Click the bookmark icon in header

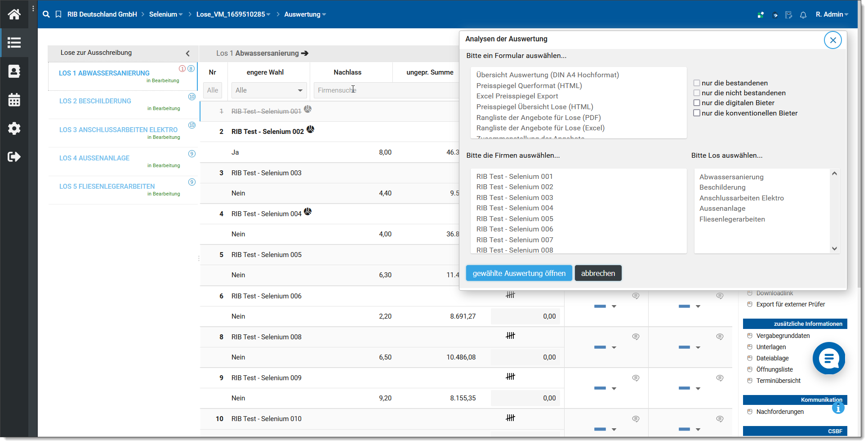pyautogui.click(x=58, y=14)
